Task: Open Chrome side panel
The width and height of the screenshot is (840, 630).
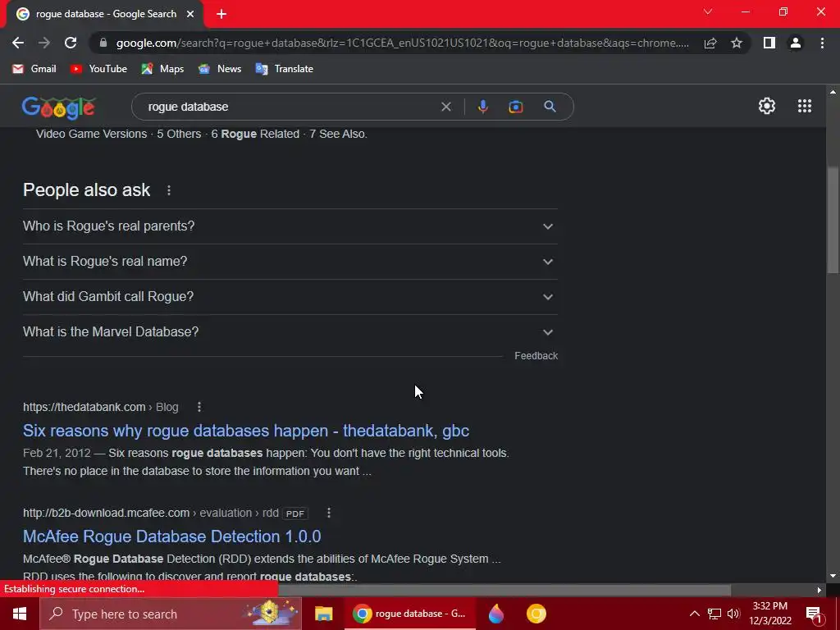Action: 769,43
